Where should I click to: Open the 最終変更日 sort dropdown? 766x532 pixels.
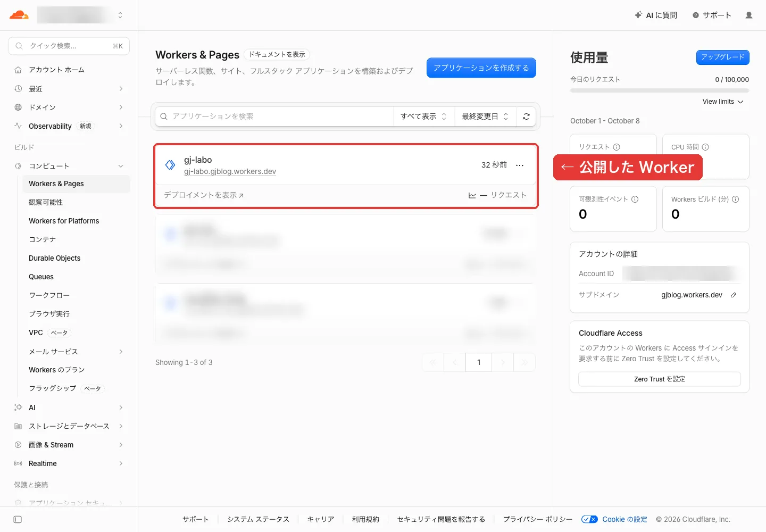pyautogui.click(x=485, y=117)
